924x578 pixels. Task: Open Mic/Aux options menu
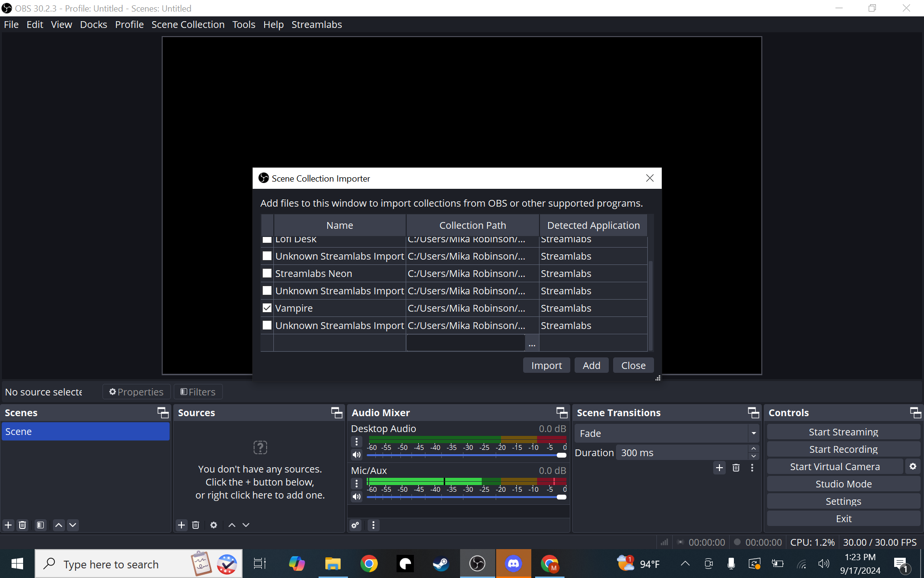(x=356, y=483)
